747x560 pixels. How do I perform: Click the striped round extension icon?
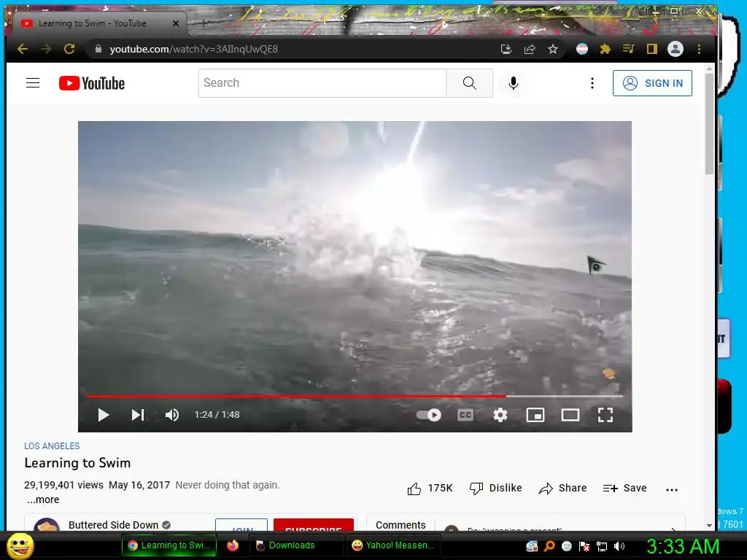(581, 49)
